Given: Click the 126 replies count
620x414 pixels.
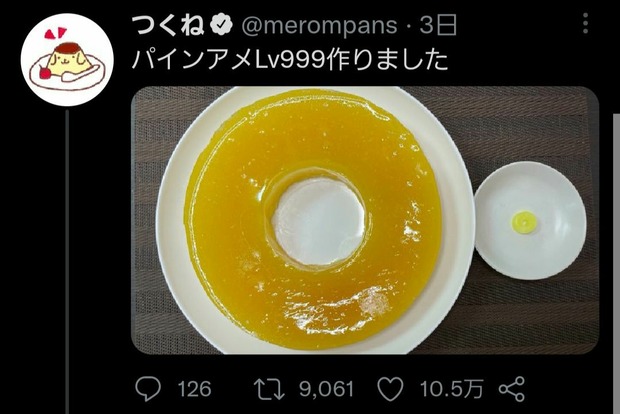Looking at the screenshot, I should click(195, 389).
